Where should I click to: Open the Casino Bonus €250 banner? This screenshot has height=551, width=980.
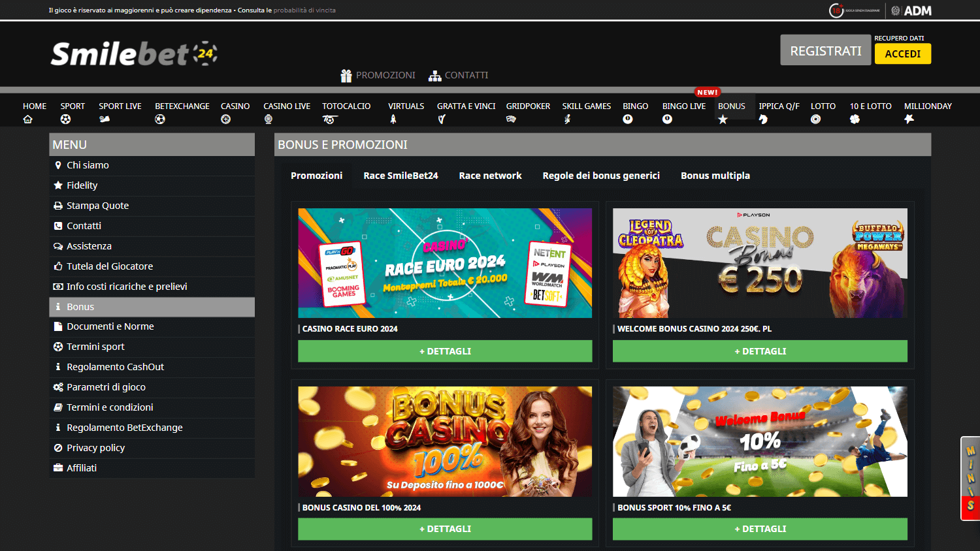[760, 263]
